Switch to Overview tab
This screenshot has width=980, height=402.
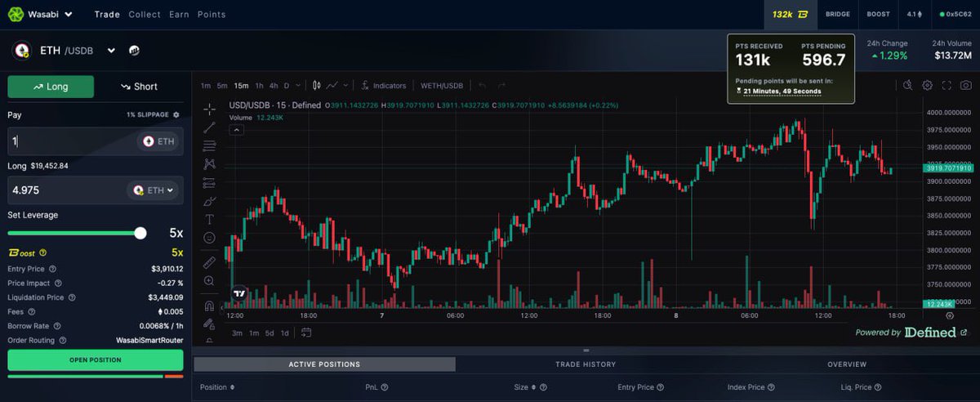pyautogui.click(x=847, y=364)
